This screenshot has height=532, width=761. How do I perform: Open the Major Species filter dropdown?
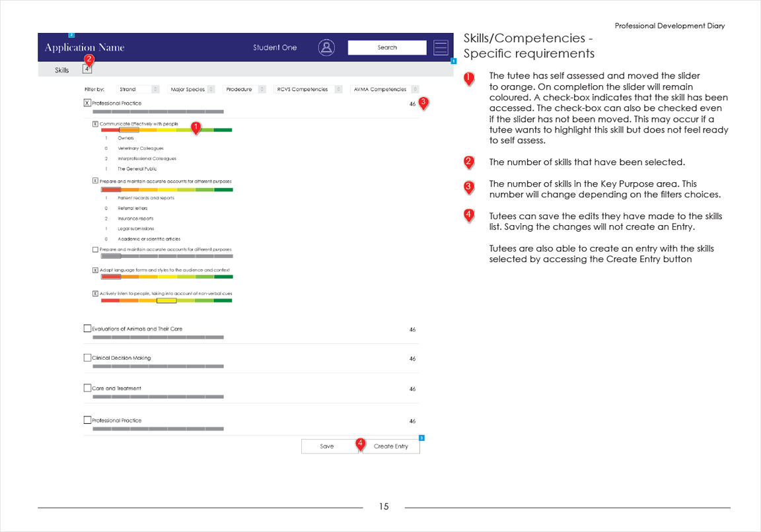tap(191, 89)
